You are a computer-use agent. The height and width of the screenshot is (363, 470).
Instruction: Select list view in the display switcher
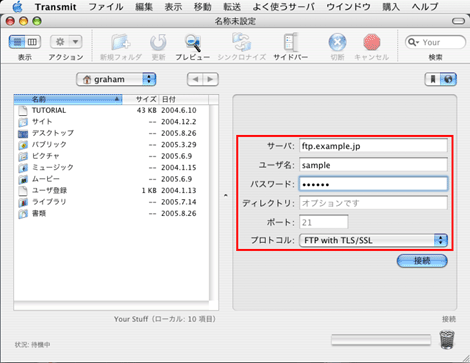(17, 42)
